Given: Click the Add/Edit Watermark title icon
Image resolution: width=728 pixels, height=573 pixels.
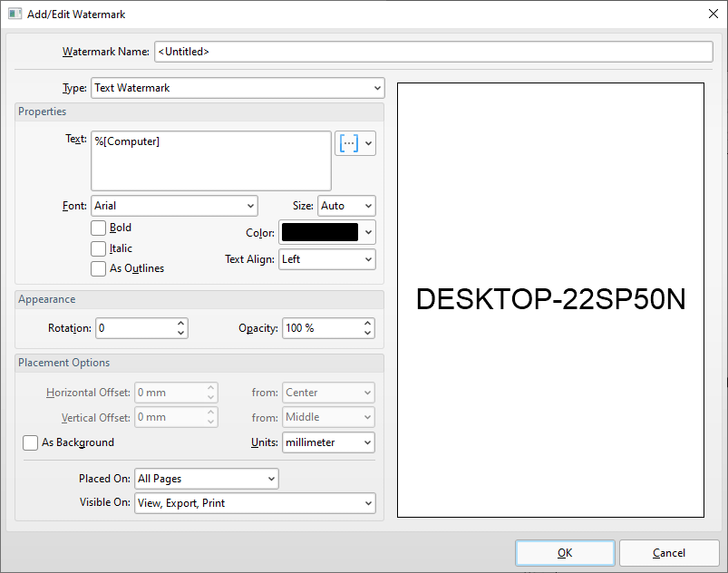Looking at the screenshot, I should click(x=15, y=14).
